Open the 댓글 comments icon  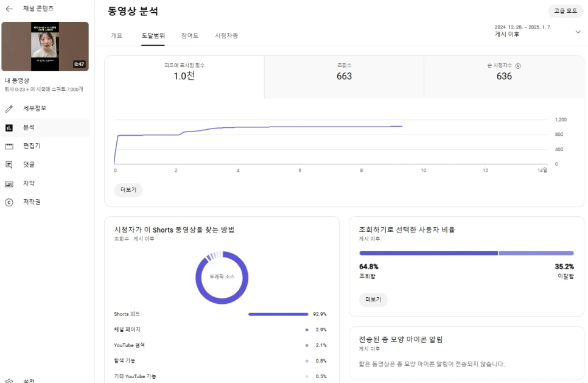(9, 164)
